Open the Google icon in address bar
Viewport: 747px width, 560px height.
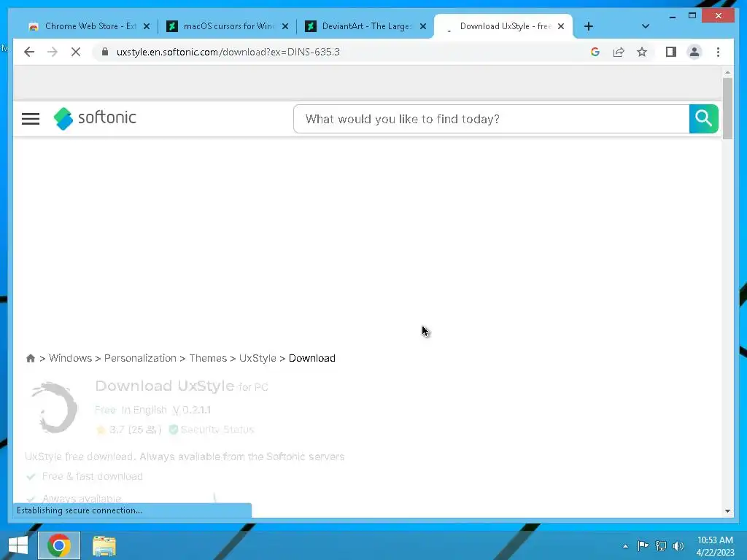pyautogui.click(x=595, y=52)
